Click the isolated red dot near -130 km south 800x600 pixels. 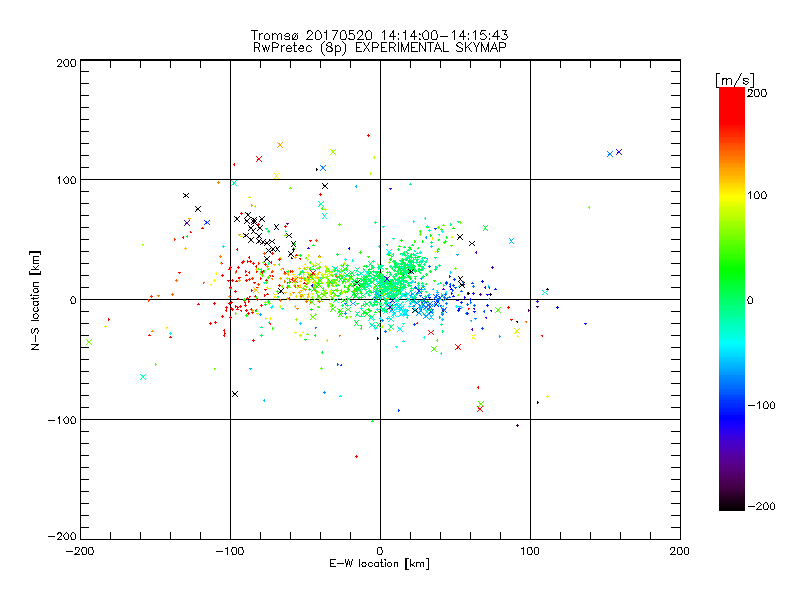356,457
